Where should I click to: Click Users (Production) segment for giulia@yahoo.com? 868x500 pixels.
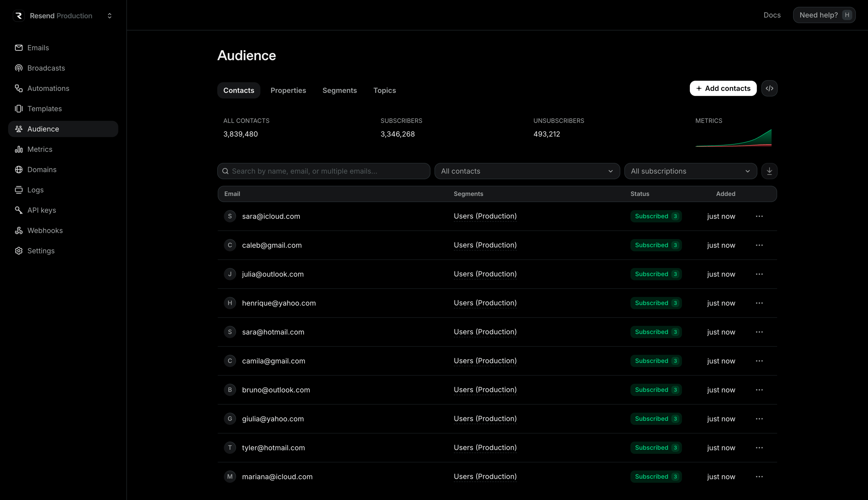point(485,419)
